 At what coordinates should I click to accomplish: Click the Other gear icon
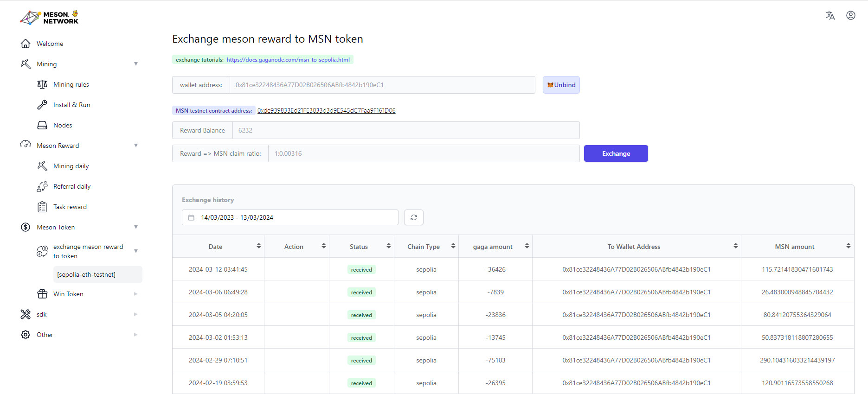click(26, 335)
